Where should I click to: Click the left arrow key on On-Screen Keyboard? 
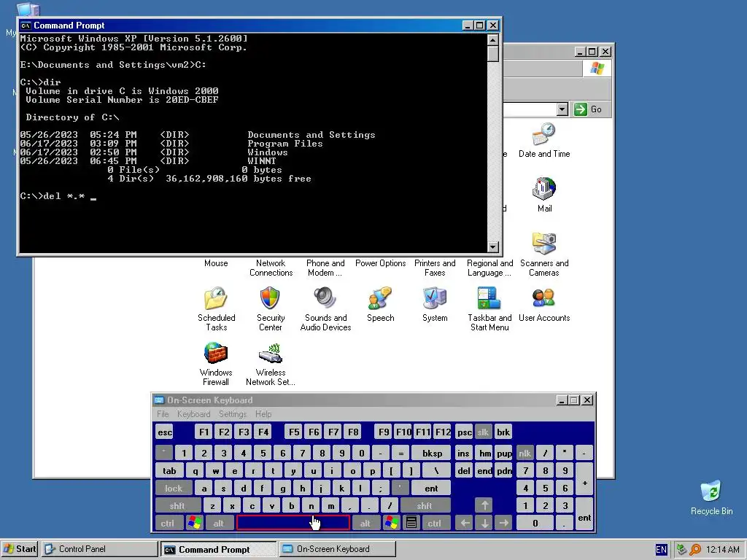[465, 523]
